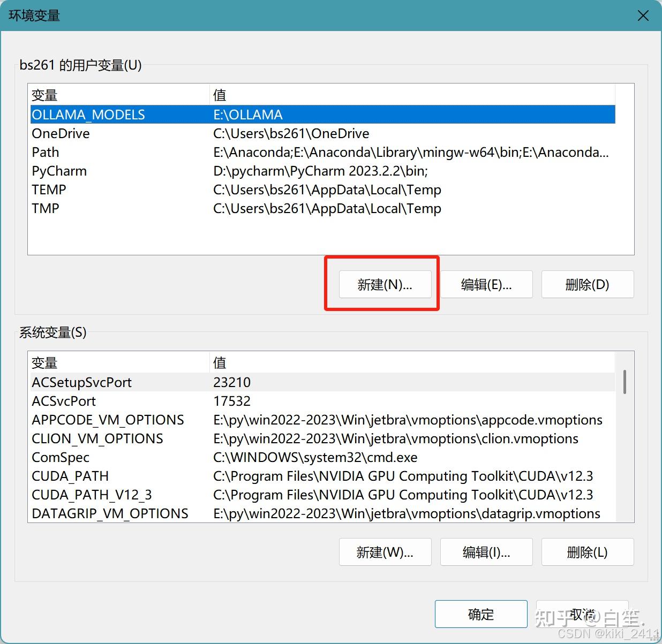Image resolution: width=662 pixels, height=644 pixels.
Task: Click the 变量 column header in user variables
Action: (119, 95)
